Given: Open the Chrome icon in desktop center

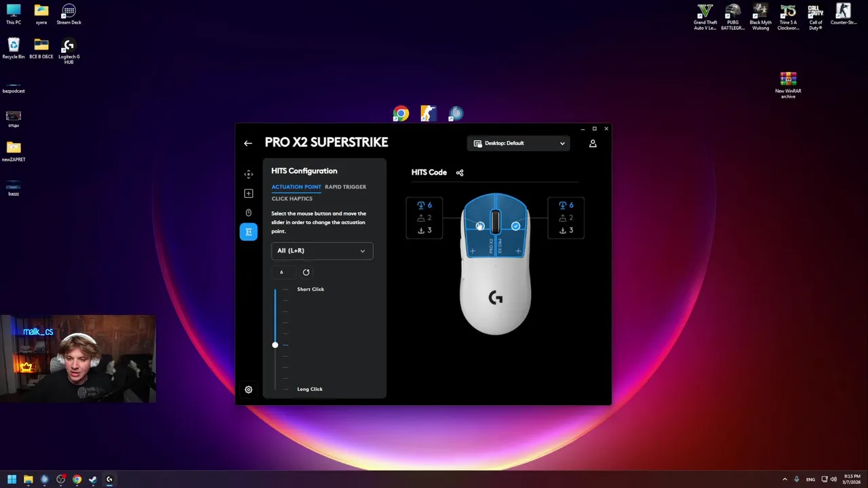Looking at the screenshot, I should click(401, 114).
